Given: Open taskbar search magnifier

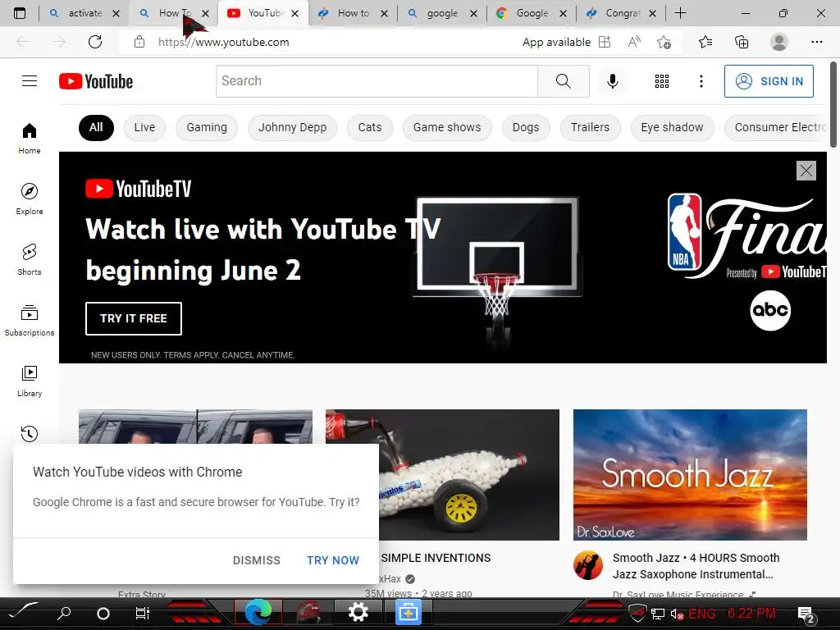Looking at the screenshot, I should (x=64, y=613).
